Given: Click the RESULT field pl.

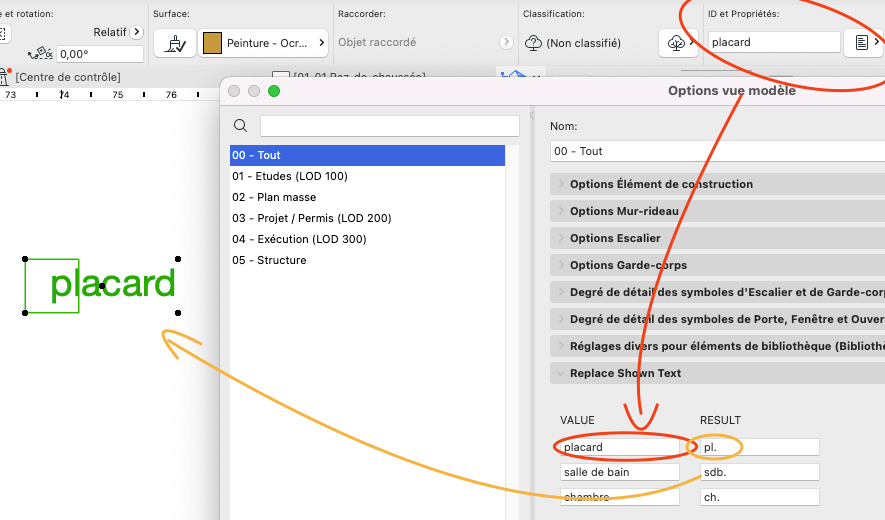Looking at the screenshot, I should pos(760,447).
